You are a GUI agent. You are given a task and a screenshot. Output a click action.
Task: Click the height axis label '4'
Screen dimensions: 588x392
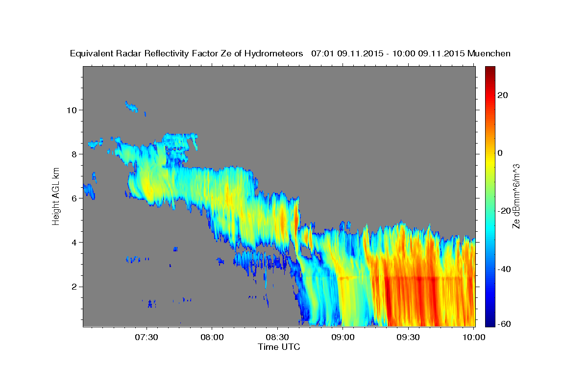point(74,243)
